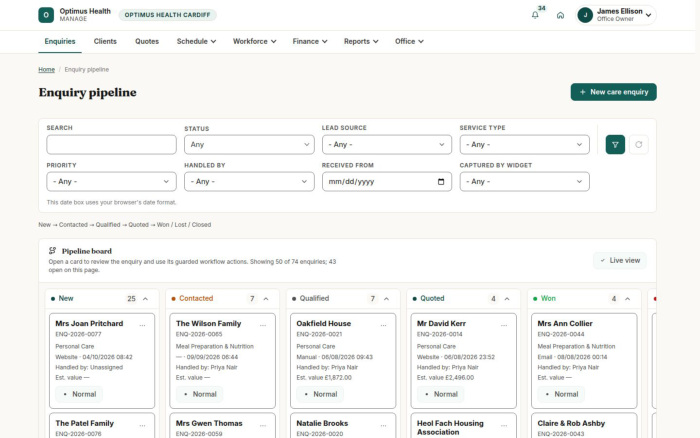Collapse the Won column
Screen dimensions: 700x438
pos(628,299)
